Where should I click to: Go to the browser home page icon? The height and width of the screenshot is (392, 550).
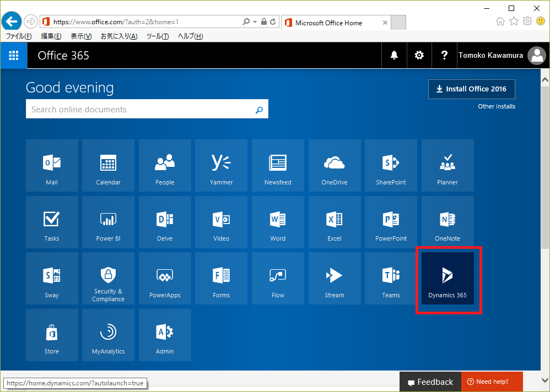pos(500,21)
